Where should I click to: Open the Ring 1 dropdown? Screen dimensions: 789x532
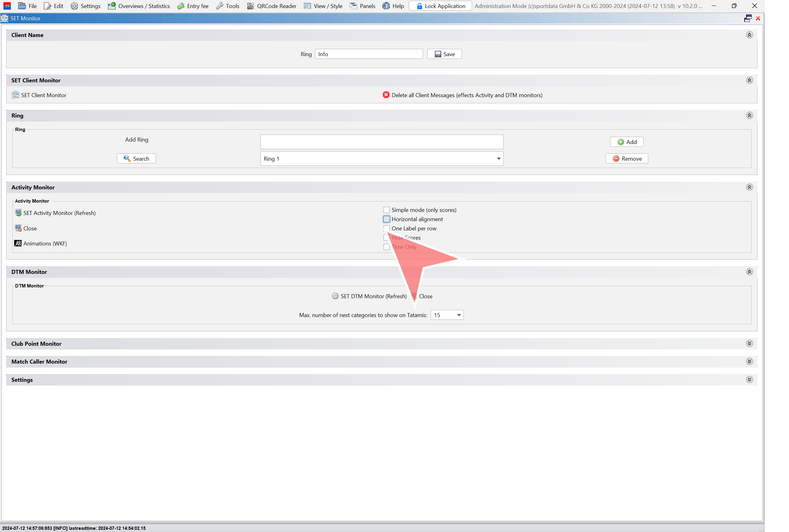click(382, 159)
